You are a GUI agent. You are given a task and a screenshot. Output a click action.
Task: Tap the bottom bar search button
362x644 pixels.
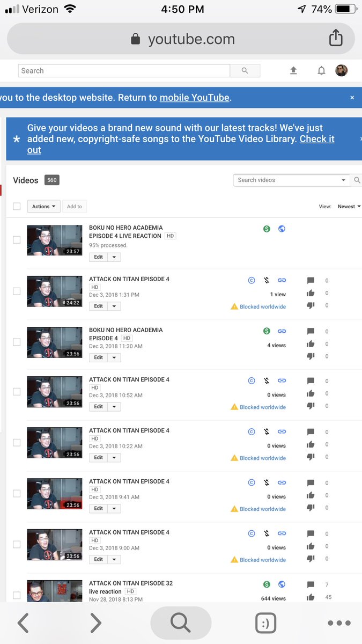point(181,623)
